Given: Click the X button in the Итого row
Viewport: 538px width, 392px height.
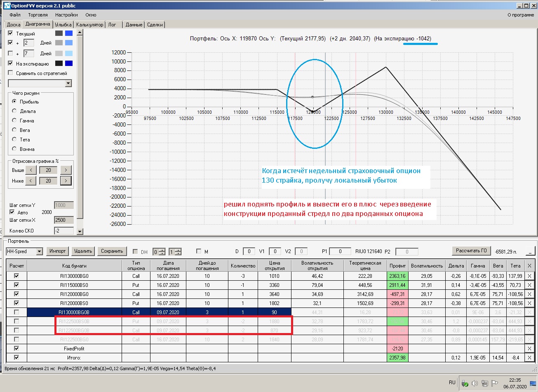Looking at the screenshot, I should click(530, 357).
